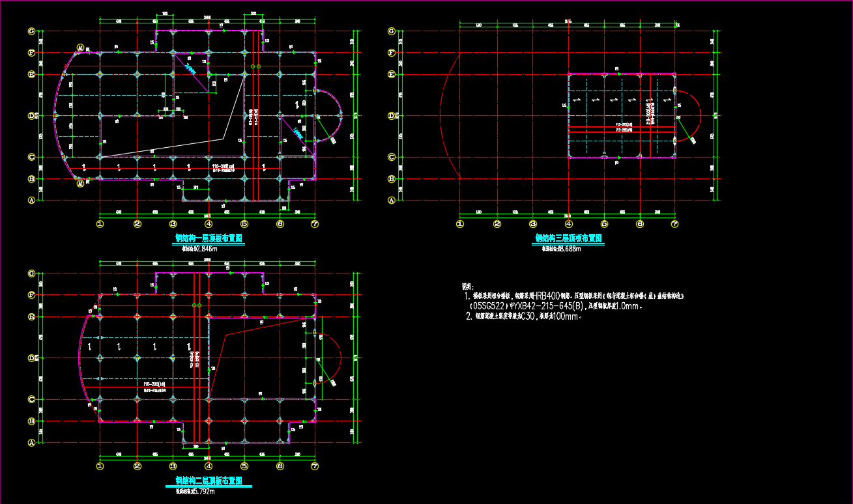This screenshot has height=504, width=853.
Task: Select the title 钢结构二层顶板布置图
Action: (x=209, y=481)
